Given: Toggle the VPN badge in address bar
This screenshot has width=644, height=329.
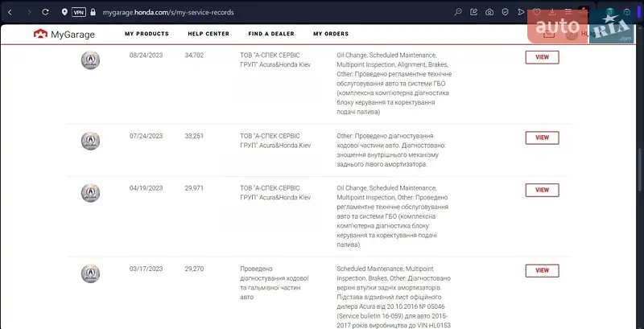Looking at the screenshot, I should click(78, 12).
